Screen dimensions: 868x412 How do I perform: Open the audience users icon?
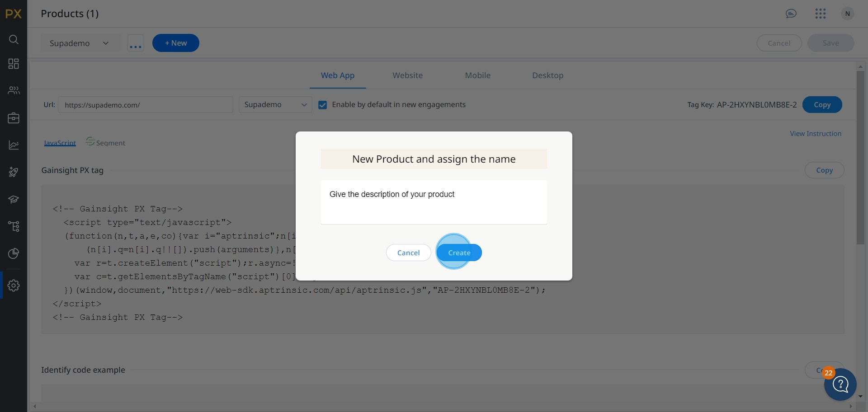[x=14, y=90]
